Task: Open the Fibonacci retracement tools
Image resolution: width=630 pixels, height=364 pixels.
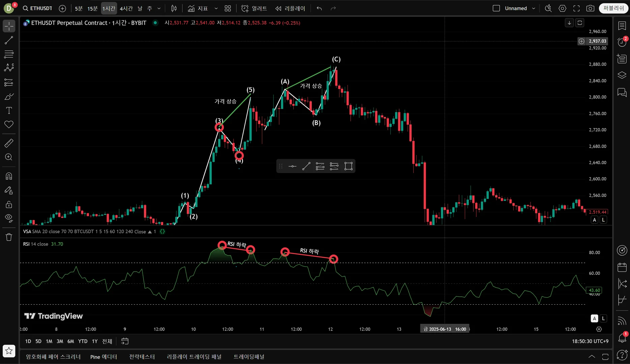Action: click(9, 54)
